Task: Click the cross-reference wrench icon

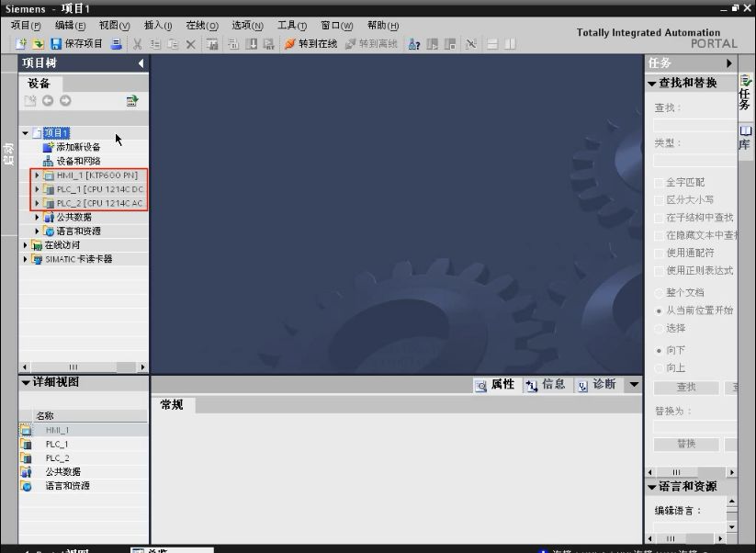Action: pos(471,44)
